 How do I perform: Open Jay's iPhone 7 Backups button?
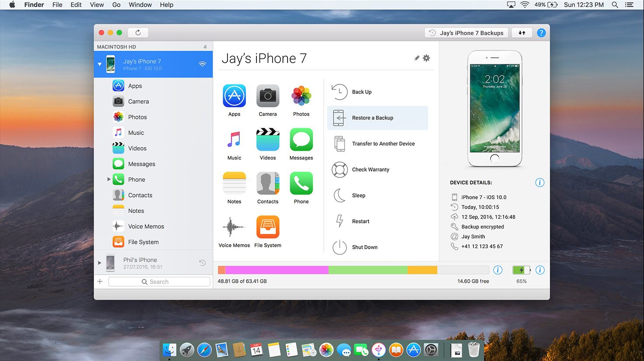(466, 33)
